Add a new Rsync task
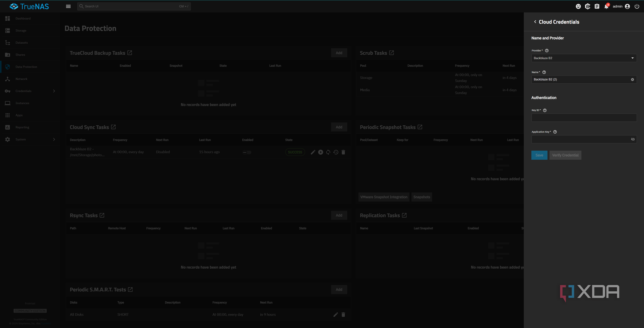The height and width of the screenshot is (328, 644). (x=339, y=216)
